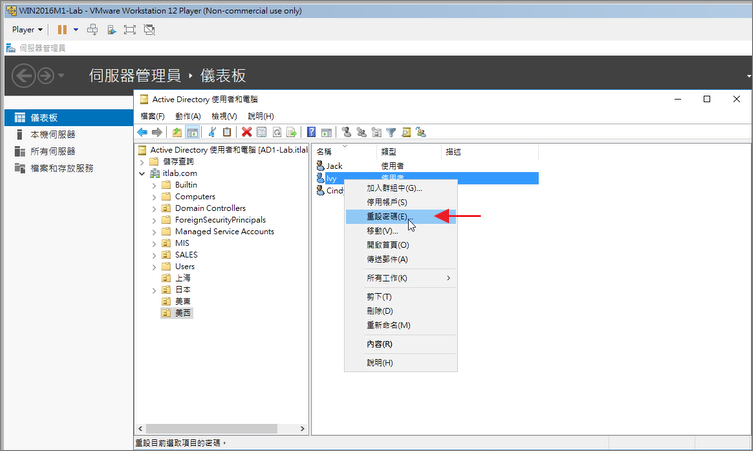Click the Export list toolbar icon

(x=291, y=132)
